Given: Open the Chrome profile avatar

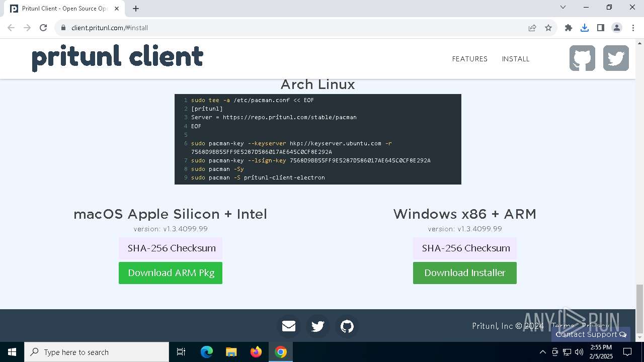Looking at the screenshot, I should [617, 28].
